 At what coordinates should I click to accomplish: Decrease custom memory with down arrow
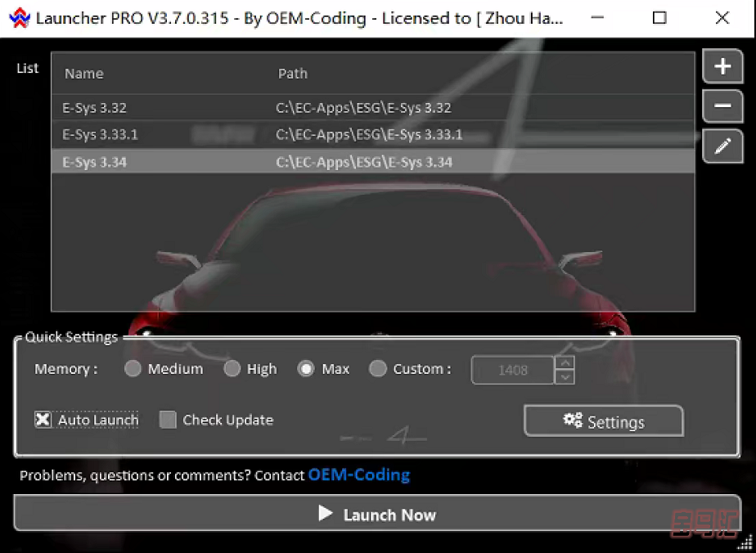coord(565,377)
